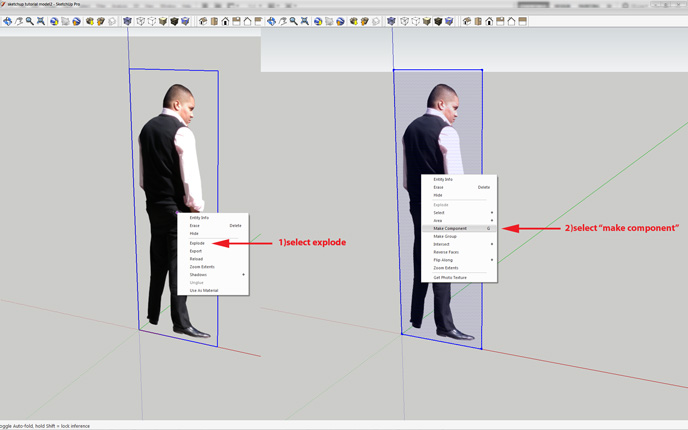
Task: Switch to Wireframe style in the right screenshot's toolbar
Action: [x=404, y=21]
